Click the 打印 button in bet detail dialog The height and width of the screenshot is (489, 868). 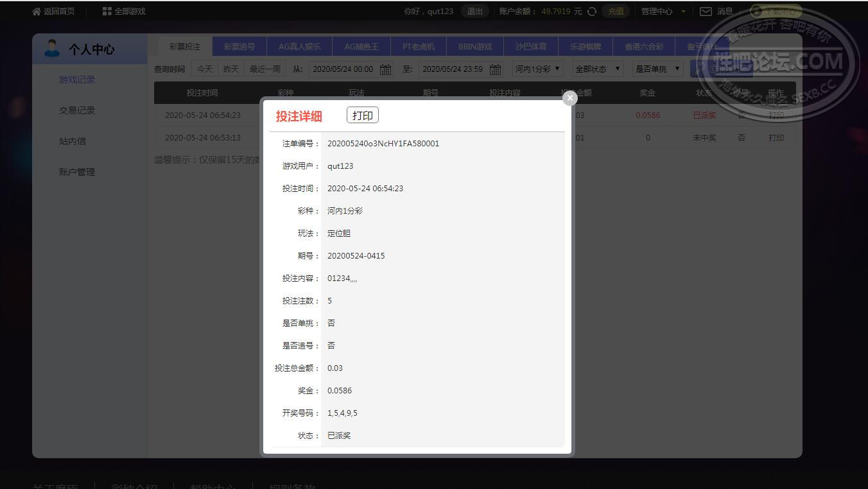pyautogui.click(x=362, y=116)
